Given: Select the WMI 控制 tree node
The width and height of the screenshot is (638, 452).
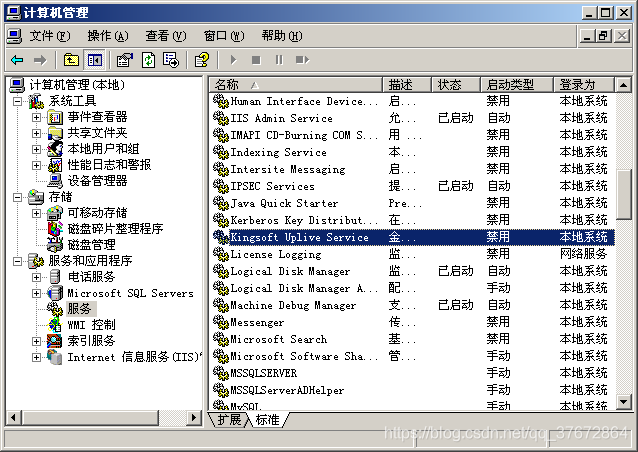Looking at the screenshot, I should (x=91, y=325).
